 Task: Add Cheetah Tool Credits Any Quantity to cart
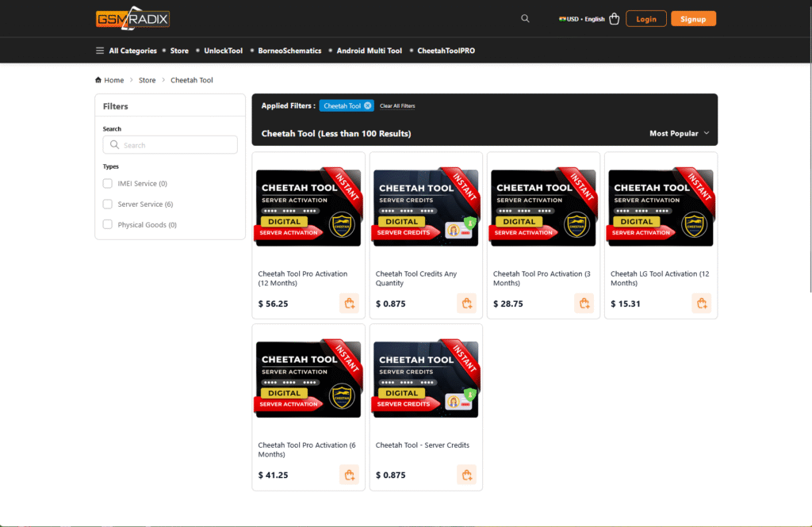pos(466,304)
